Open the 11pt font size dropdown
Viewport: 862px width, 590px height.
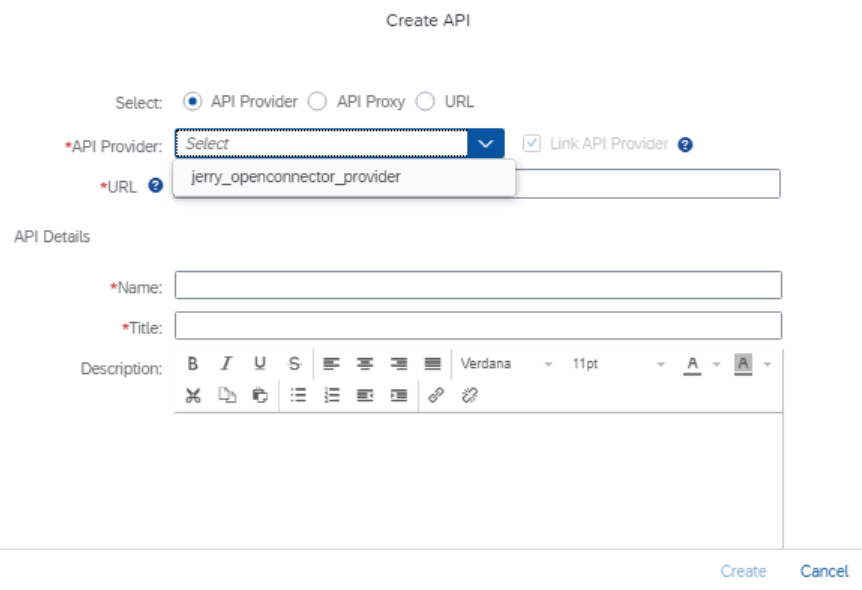coord(618,364)
